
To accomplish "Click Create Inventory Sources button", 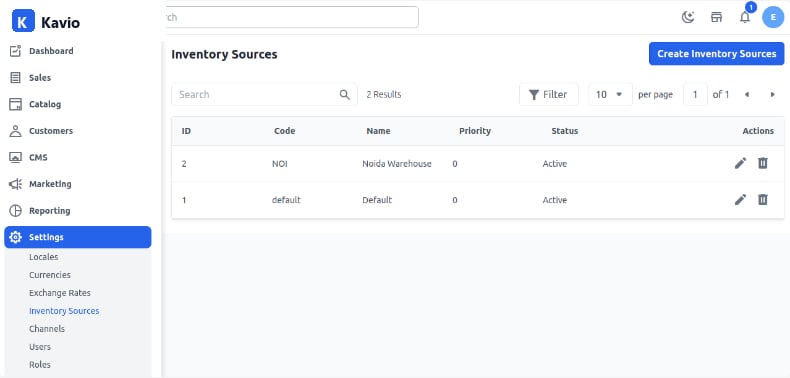I will point(716,53).
